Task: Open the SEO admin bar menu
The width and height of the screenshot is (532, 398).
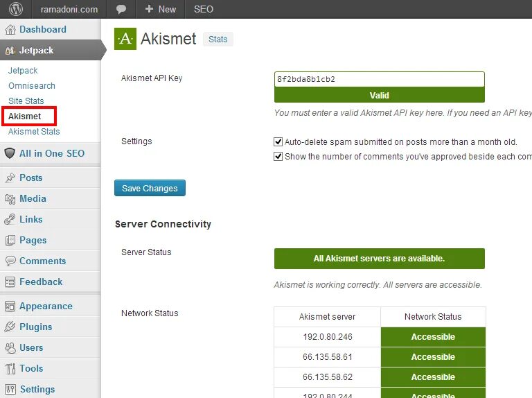Action: pos(204,9)
